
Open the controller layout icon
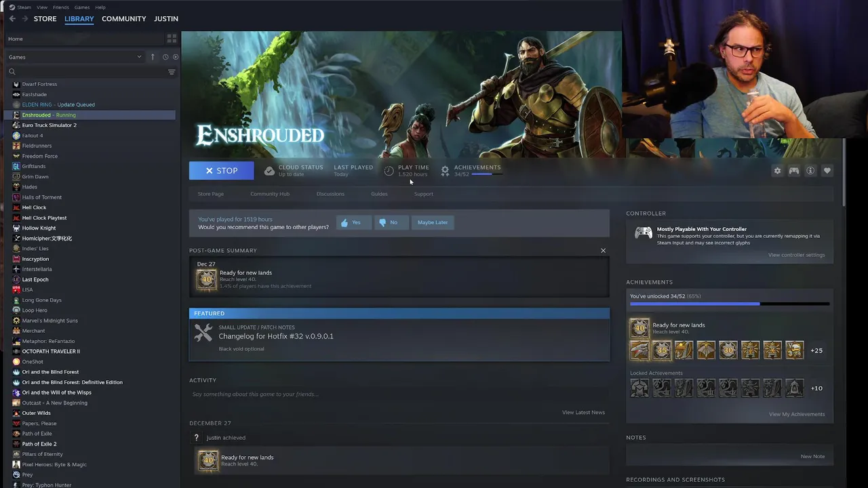point(793,171)
